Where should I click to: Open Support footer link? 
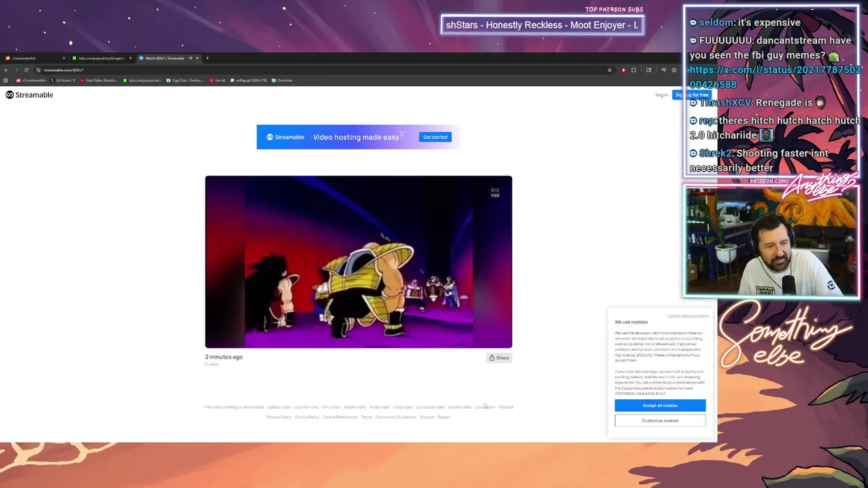point(427,418)
